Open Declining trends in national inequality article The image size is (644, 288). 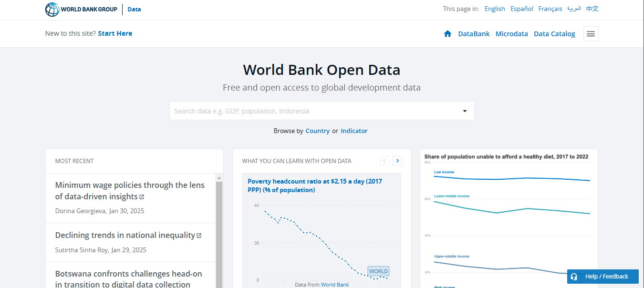tap(125, 235)
